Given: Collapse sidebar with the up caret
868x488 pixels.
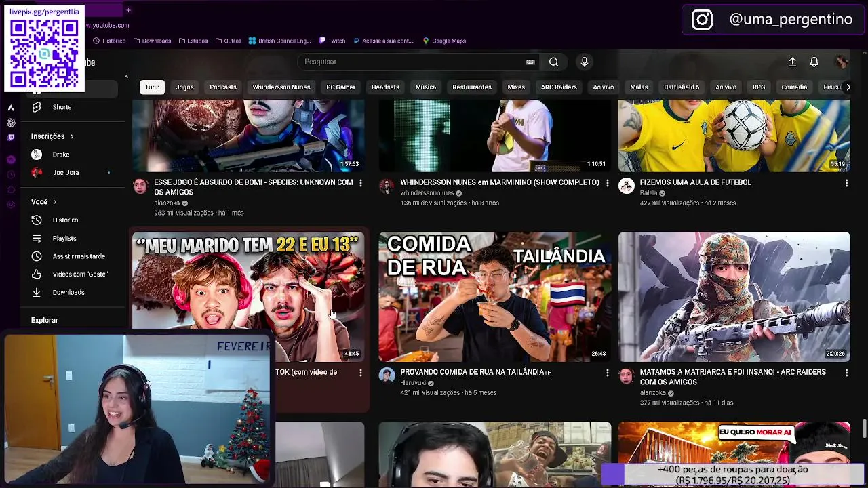Looking at the screenshot, I should point(126,77).
